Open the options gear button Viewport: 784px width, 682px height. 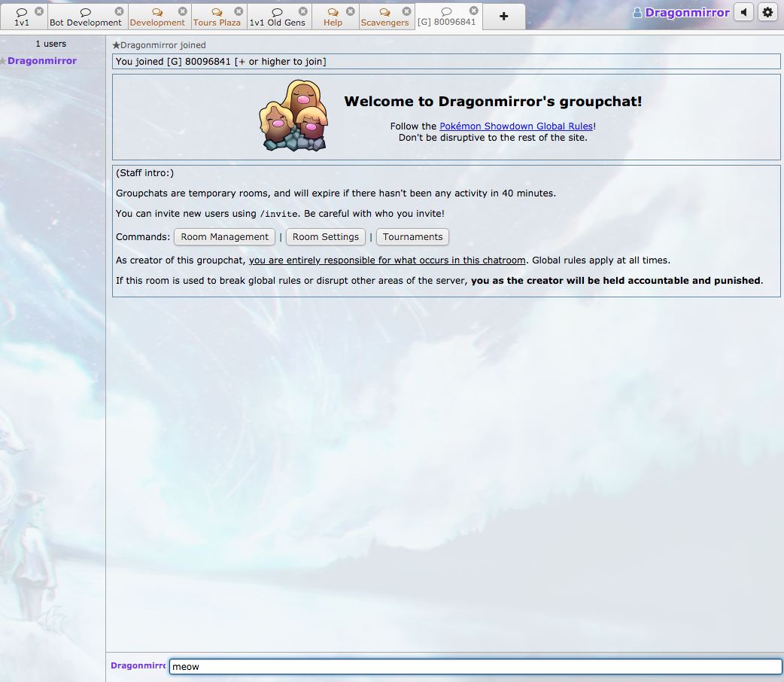coord(767,12)
